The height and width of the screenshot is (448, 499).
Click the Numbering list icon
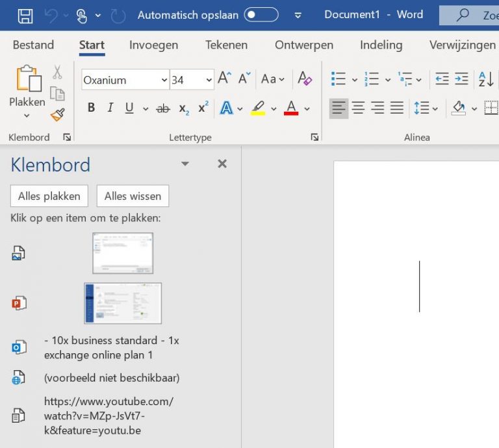tap(372, 79)
